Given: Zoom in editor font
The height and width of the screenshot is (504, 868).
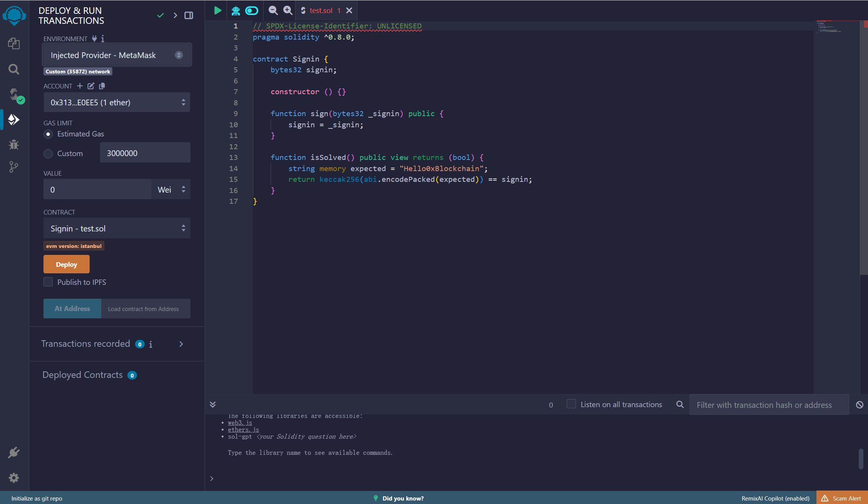Looking at the screenshot, I should pyautogui.click(x=288, y=10).
